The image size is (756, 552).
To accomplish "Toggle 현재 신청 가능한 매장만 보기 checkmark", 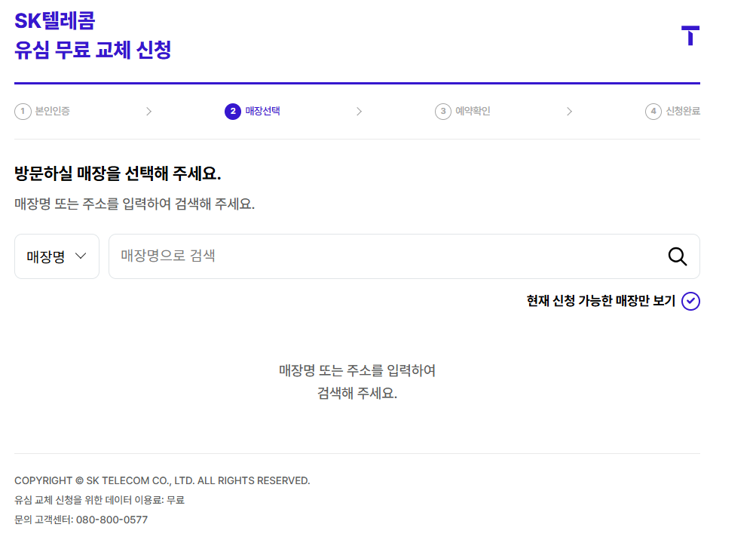I will click(690, 301).
